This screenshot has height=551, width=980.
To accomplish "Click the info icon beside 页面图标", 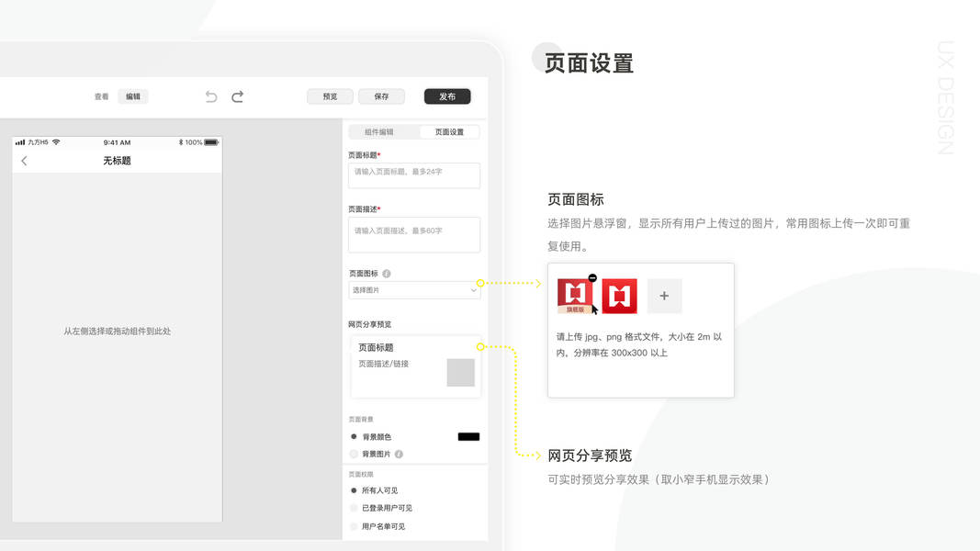I will (387, 274).
